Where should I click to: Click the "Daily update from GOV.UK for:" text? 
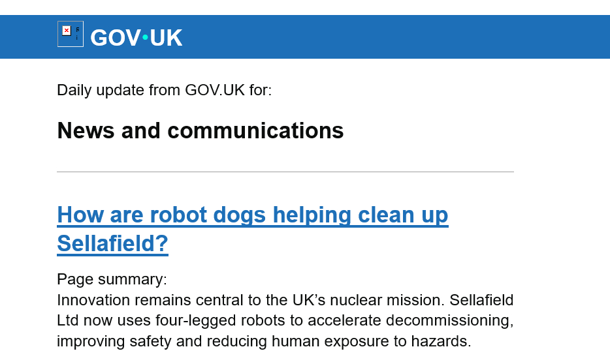[x=164, y=90]
